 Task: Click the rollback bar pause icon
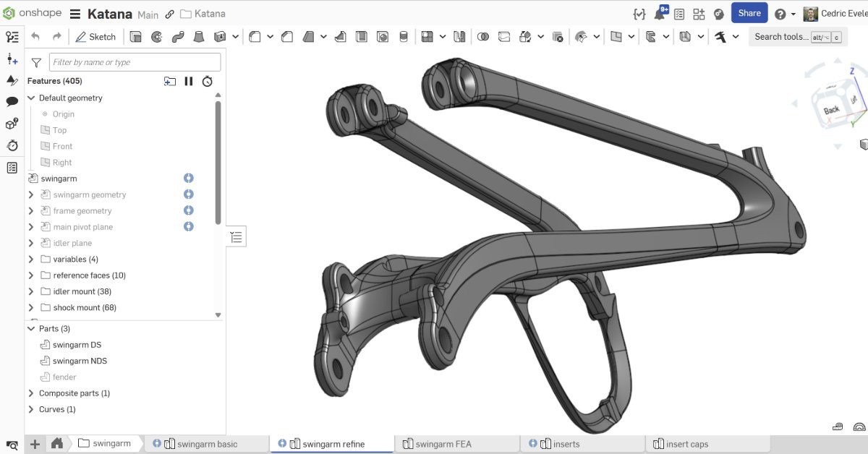click(x=189, y=81)
